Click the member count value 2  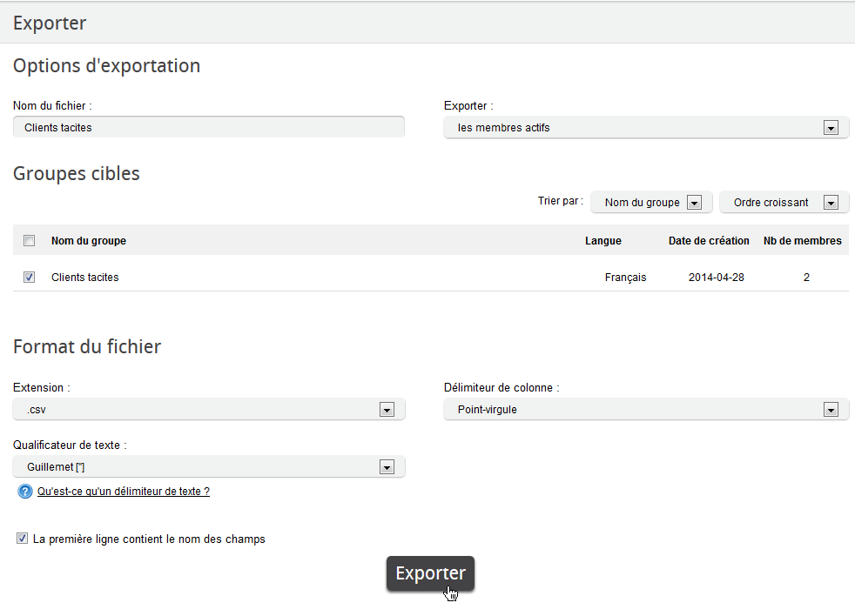pos(806,277)
